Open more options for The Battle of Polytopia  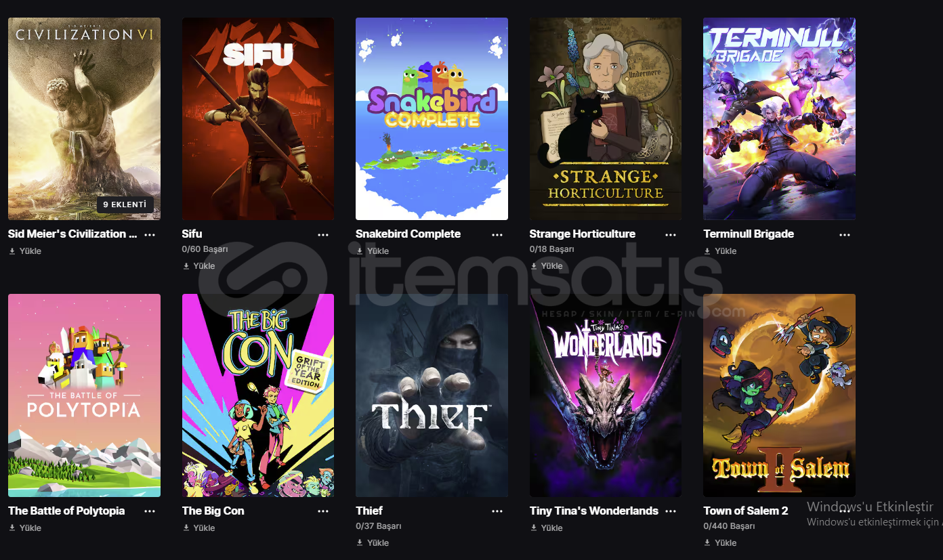click(150, 511)
